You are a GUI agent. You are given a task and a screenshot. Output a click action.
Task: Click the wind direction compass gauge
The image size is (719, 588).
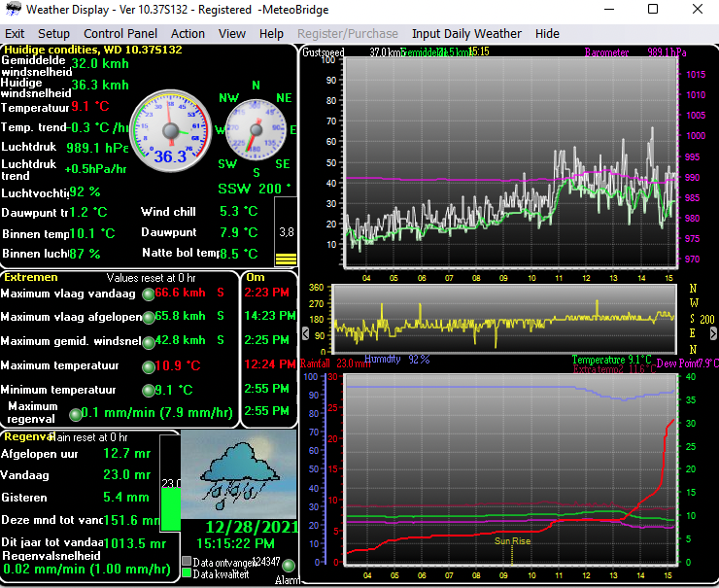coord(256,130)
